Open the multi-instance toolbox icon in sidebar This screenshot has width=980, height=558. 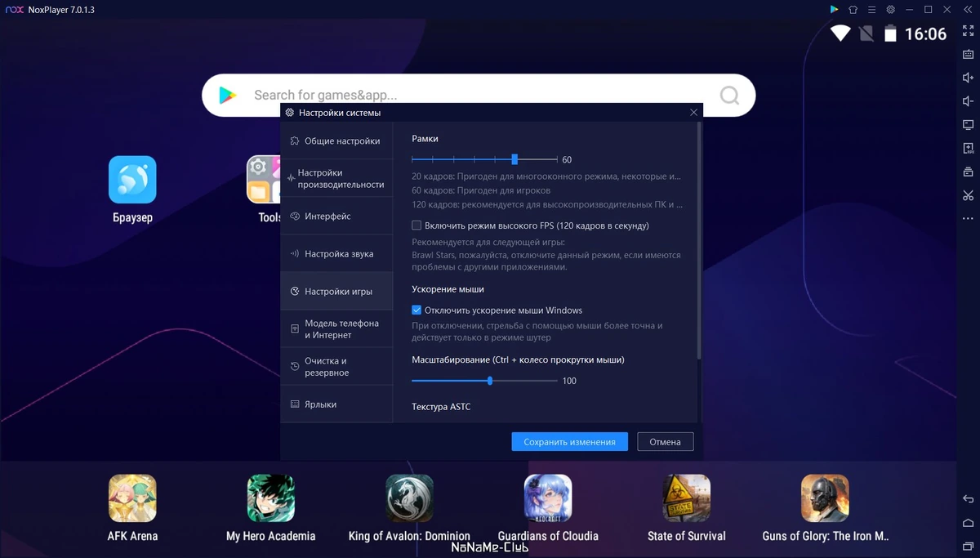(x=968, y=172)
